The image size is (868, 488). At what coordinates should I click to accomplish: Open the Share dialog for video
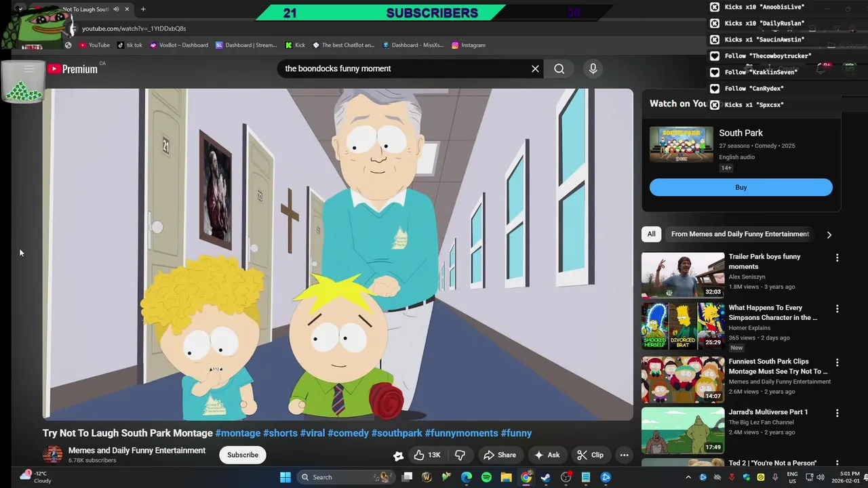(x=500, y=455)
